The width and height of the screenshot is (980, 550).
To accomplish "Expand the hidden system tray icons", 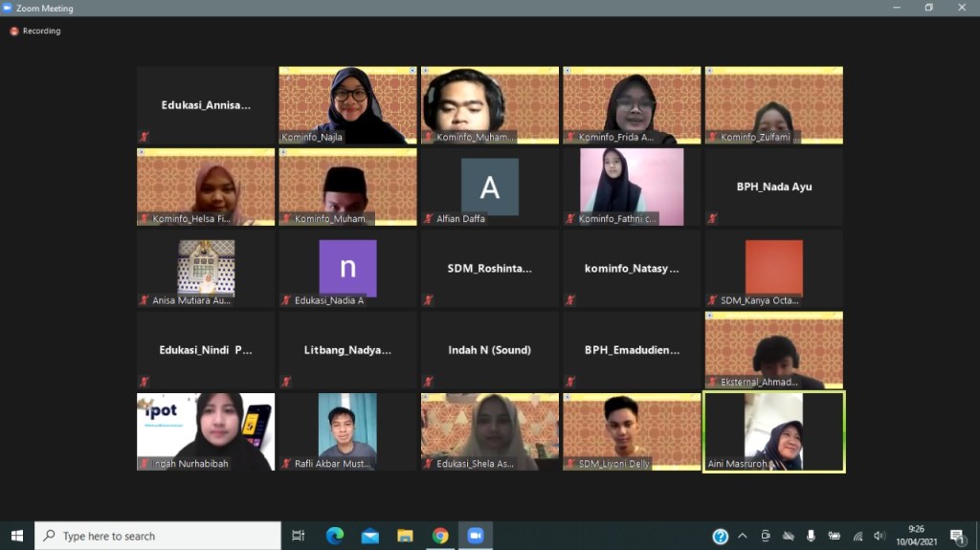I will (744, 536).
